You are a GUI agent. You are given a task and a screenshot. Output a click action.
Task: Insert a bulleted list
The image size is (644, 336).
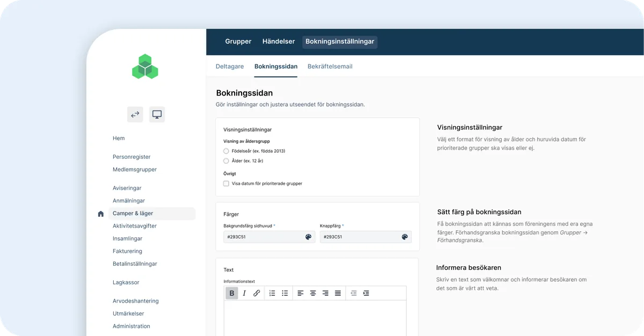tap(285, 293)
